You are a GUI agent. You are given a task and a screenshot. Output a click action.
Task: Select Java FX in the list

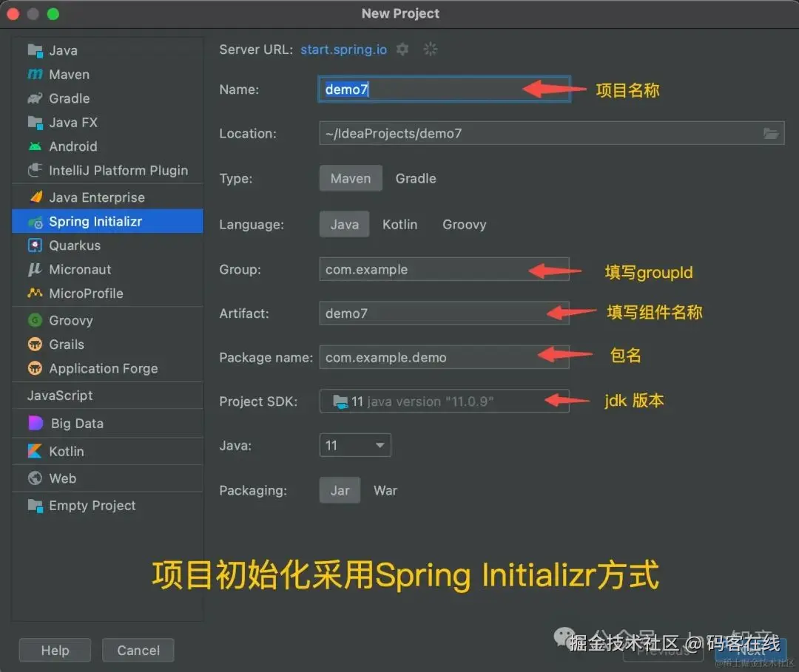107,122
